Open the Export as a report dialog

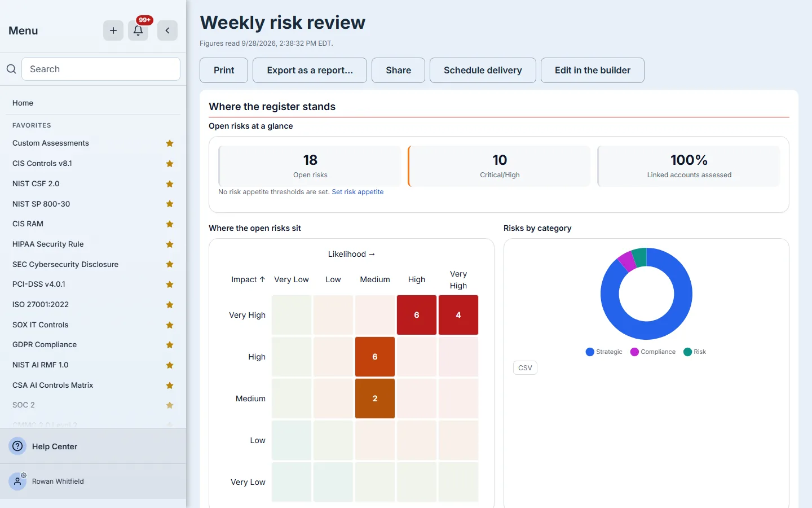[x=310, y=70]
